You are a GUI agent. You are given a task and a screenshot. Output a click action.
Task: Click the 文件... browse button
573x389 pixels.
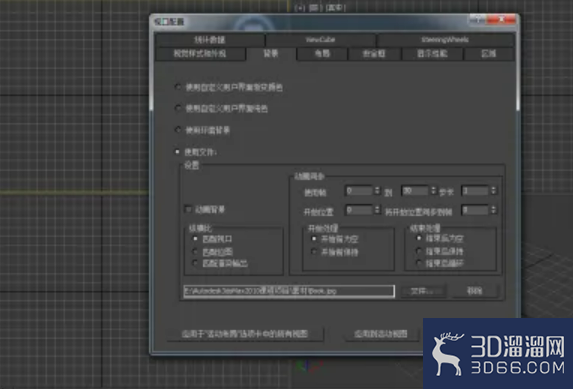click(x=423, y=291)
